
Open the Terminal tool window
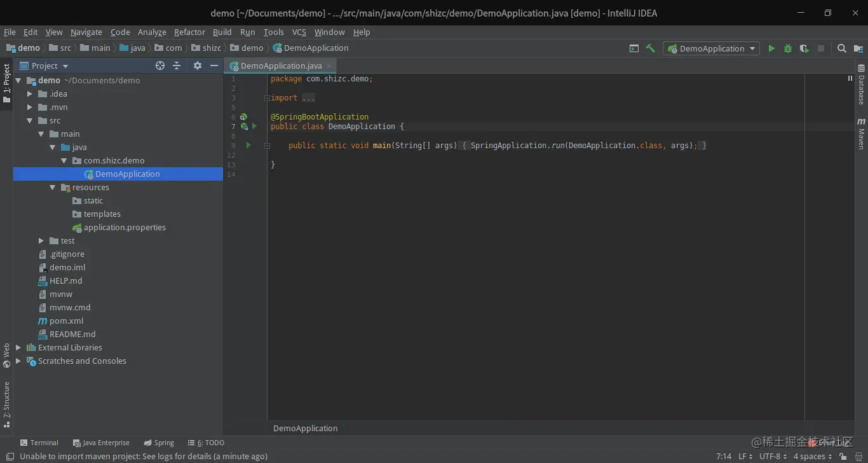(x=39, y=443)
